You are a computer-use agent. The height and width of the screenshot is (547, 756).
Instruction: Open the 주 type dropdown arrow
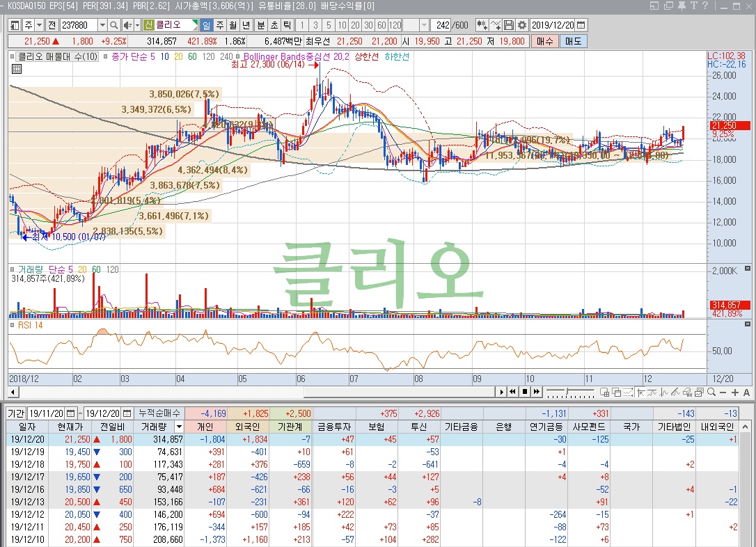(40, 25)
